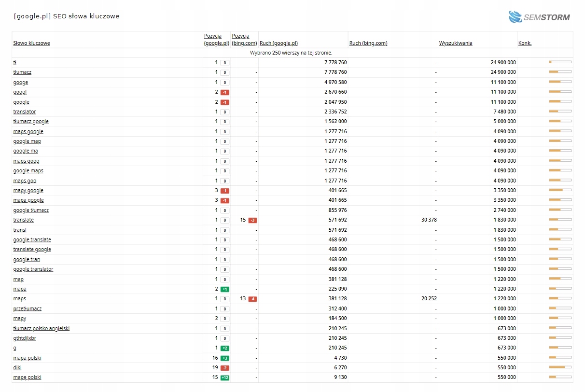Select traffic value 4 970 580
Screen dimensions: 585x392
(335, 83)
